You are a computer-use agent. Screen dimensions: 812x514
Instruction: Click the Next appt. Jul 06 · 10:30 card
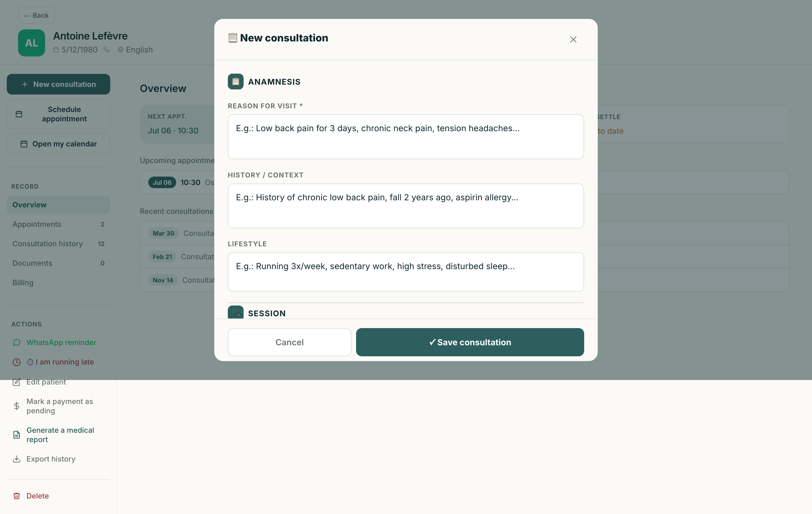177,124
